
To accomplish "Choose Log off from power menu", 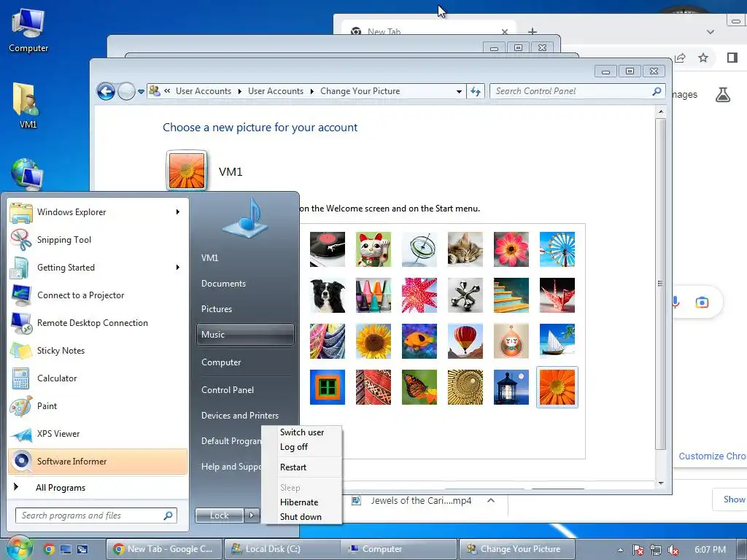I will 302,447.
